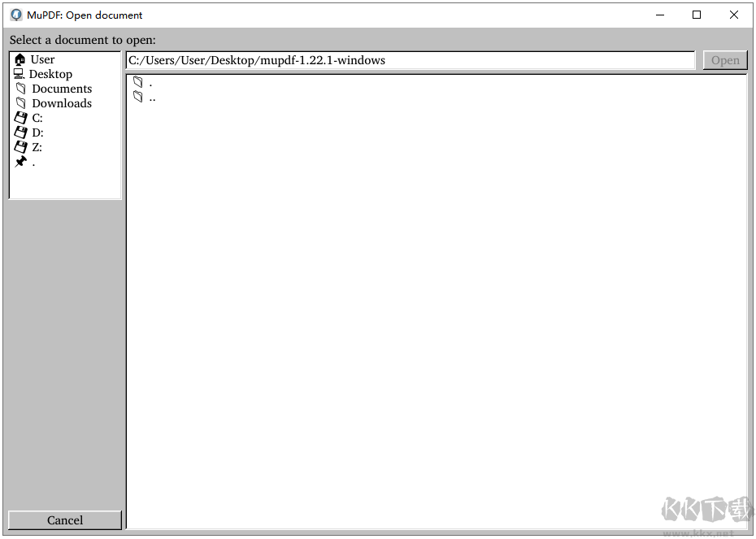
Task: Close the MuPDF Open document window
Action: [734, 15]
